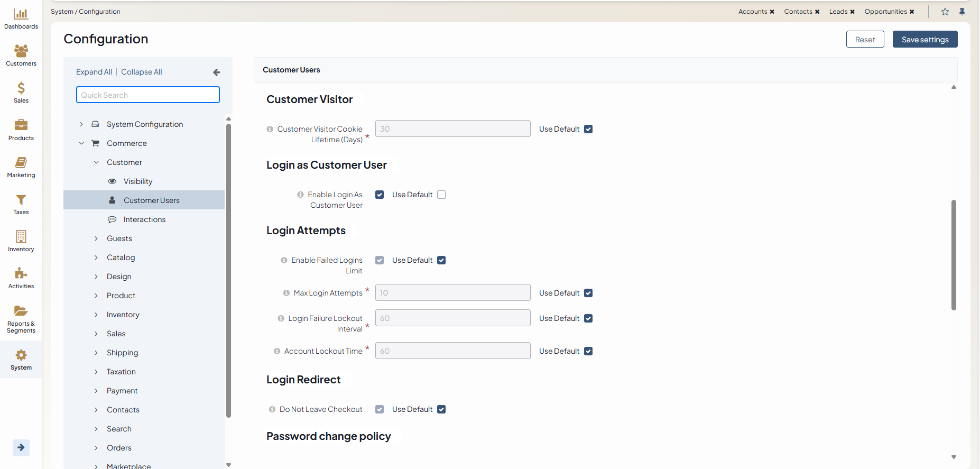Image resolution: width=980 pixels, height=469 pixels.
Task: Click the pin page icon
Action: click(x=962, y=12)
